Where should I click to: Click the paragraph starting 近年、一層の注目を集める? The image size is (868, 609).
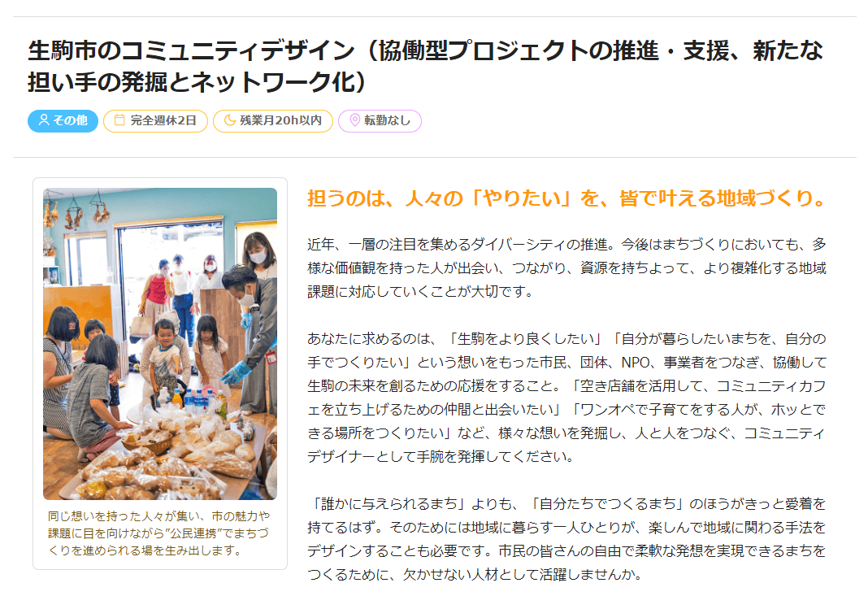tap(566, 268)
